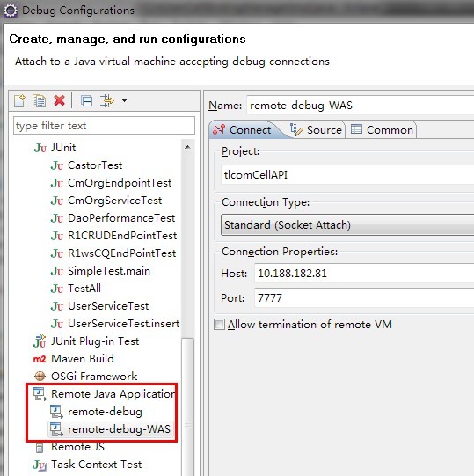474x476 pixels.
Task: Click the CastorTest Ju icon
Action: (x=57, y=165)
